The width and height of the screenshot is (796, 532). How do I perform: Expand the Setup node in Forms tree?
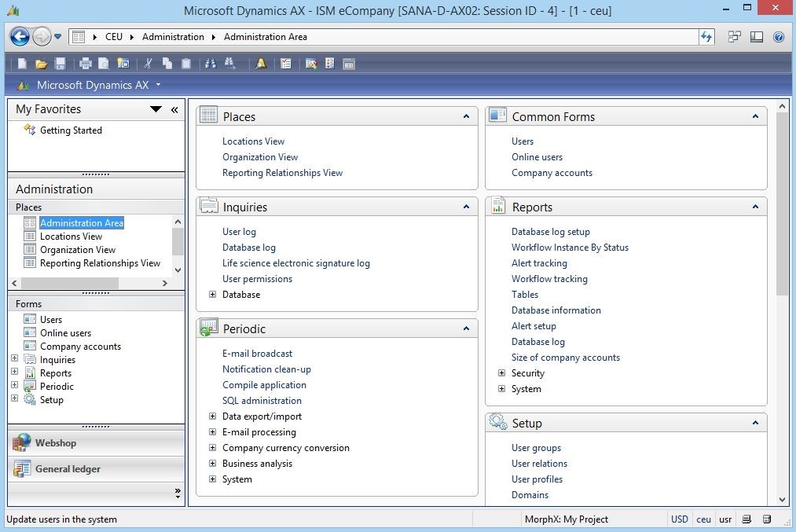(15, 398)
